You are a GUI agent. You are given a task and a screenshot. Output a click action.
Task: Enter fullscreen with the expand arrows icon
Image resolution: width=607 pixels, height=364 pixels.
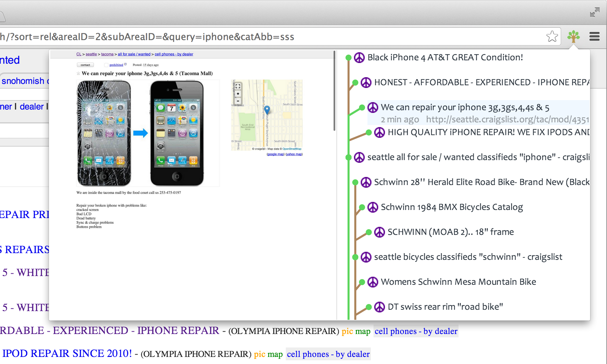595,12
